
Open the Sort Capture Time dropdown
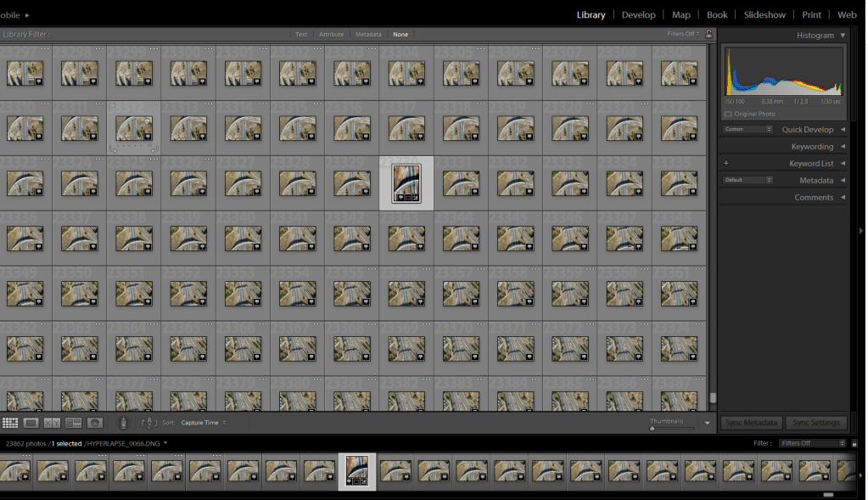tap(204, 423)
